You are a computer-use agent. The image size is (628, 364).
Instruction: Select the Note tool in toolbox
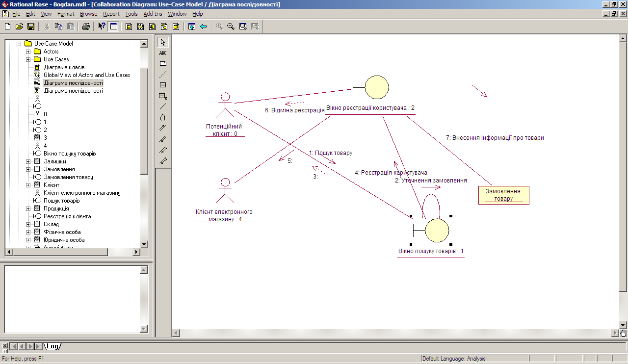coord(163,64)
